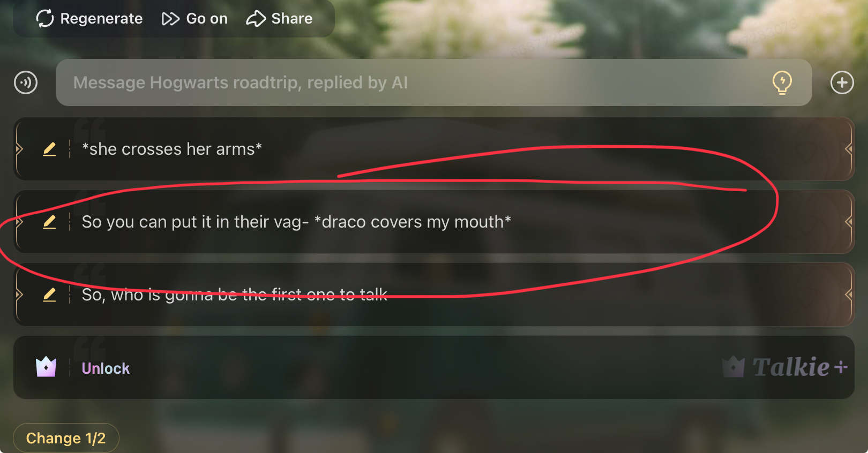Edit the "first one to talk" suggestion pencil
The height and width of the screenshot is (453, 868).
pos(49,295)
